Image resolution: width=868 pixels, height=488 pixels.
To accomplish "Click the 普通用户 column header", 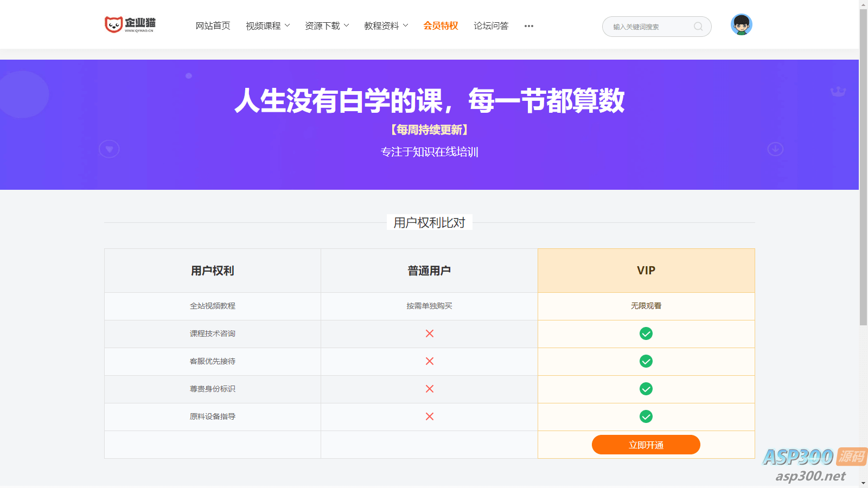I will [x=429, y=271].
